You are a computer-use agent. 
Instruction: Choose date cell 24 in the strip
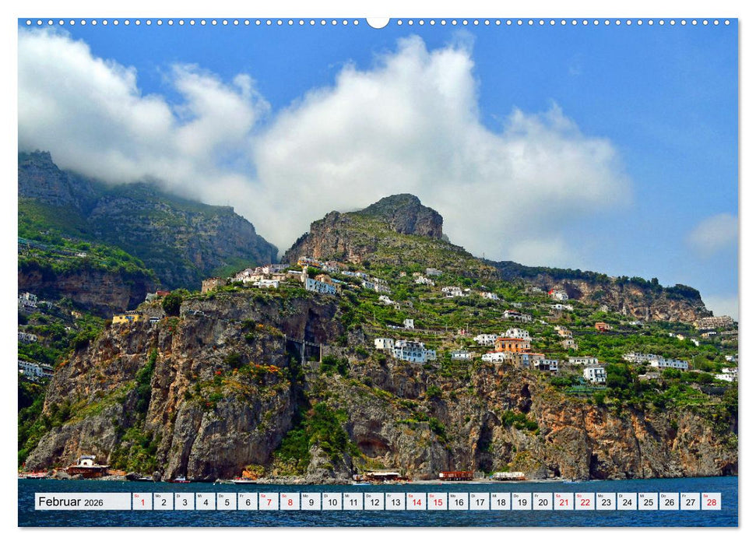coord(626,501)
